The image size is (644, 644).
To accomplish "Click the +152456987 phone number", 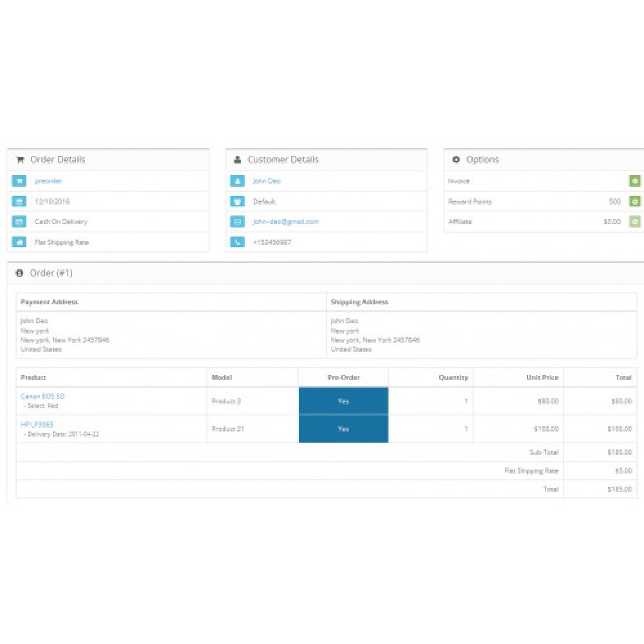I will click(272, 242).
